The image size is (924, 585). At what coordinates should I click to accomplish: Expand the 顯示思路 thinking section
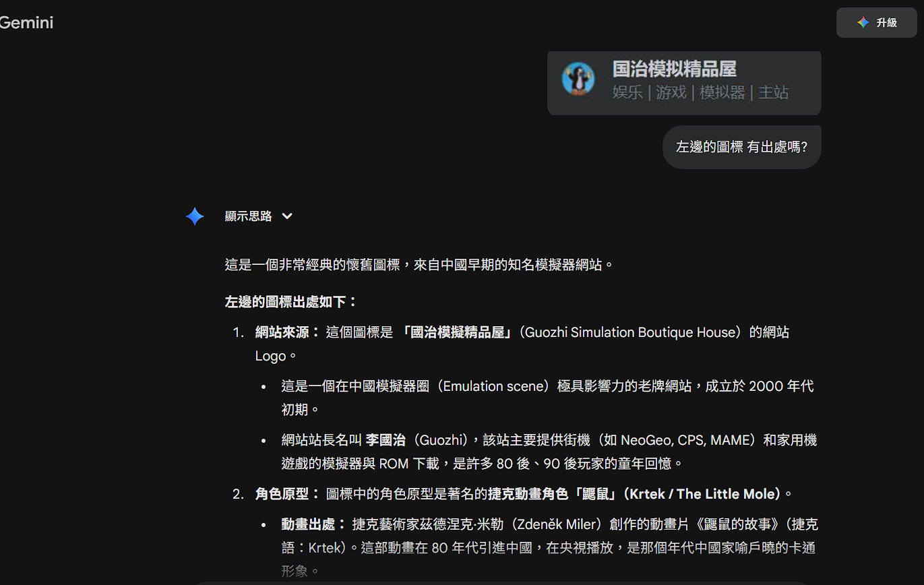click(x=249, y=216)
